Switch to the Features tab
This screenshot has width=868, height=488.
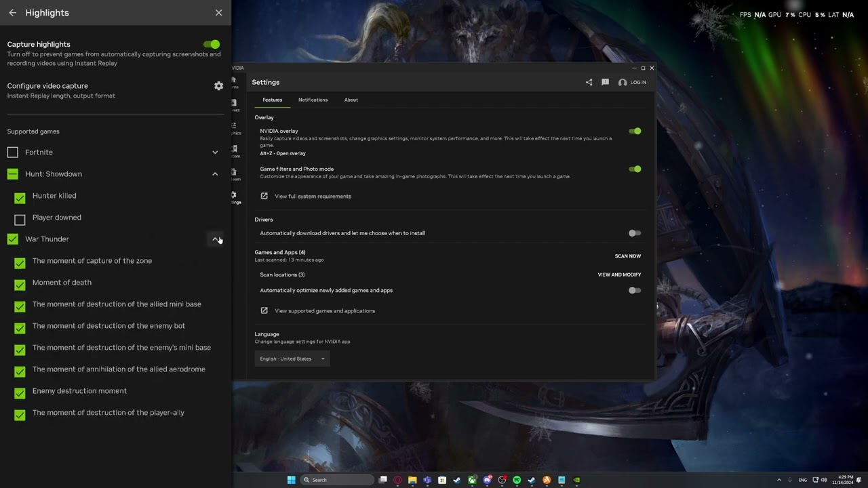click(273, 100)
